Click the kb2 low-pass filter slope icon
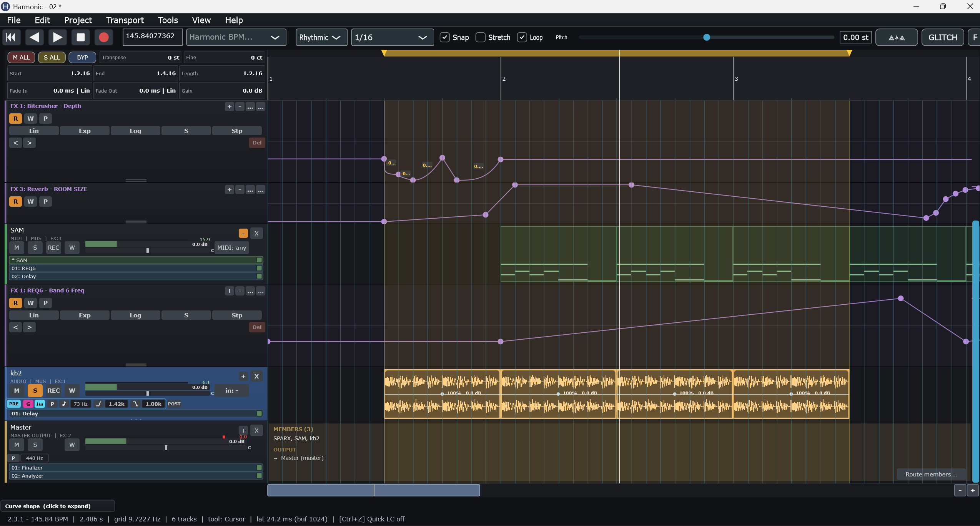 tap(135, 404)
